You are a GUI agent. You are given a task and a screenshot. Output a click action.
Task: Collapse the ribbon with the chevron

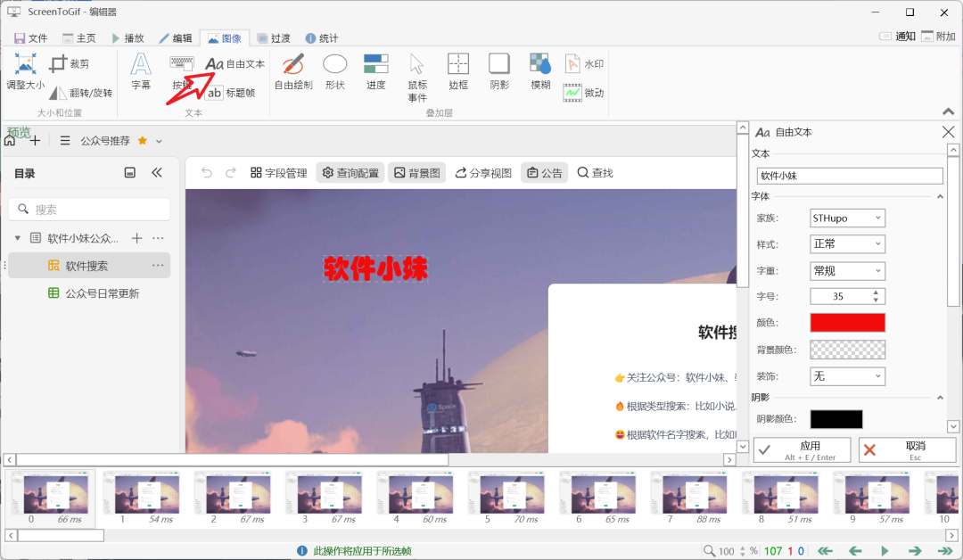click(948, 111)
